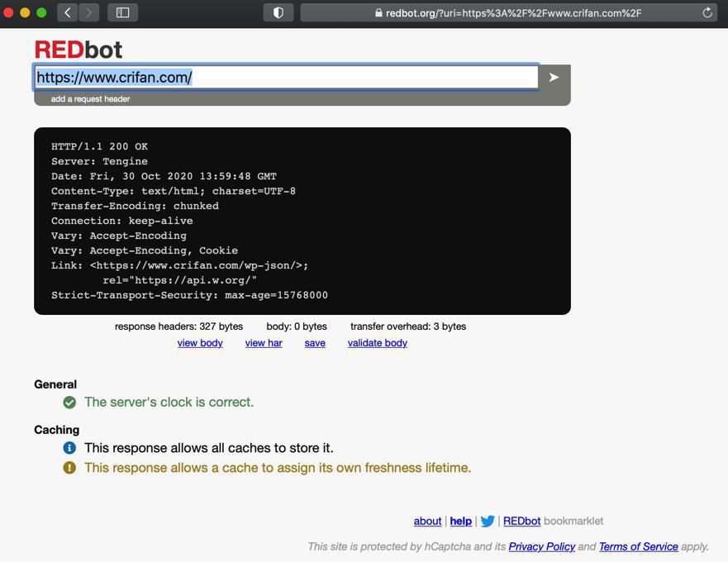Screen dimensions: 728x562
Task: Click the 'assign its own freshness lifetime' warning
Action: pyautogui.click(x=278, y=468)
